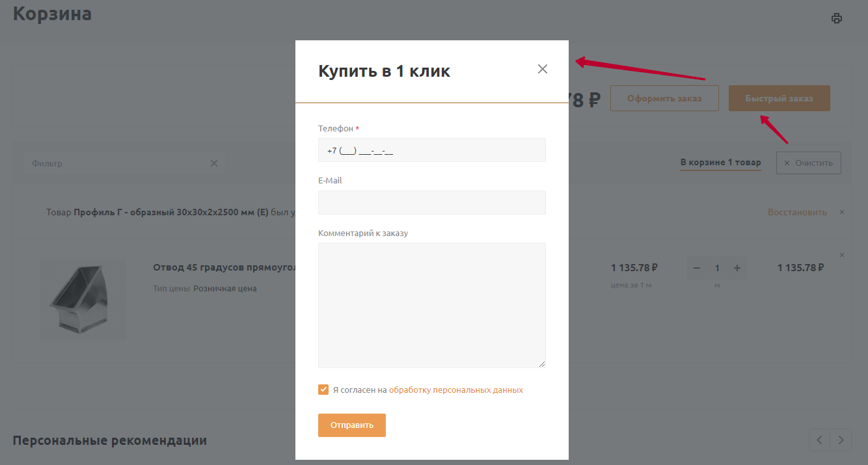Clear the filter field with X icon

214,163
